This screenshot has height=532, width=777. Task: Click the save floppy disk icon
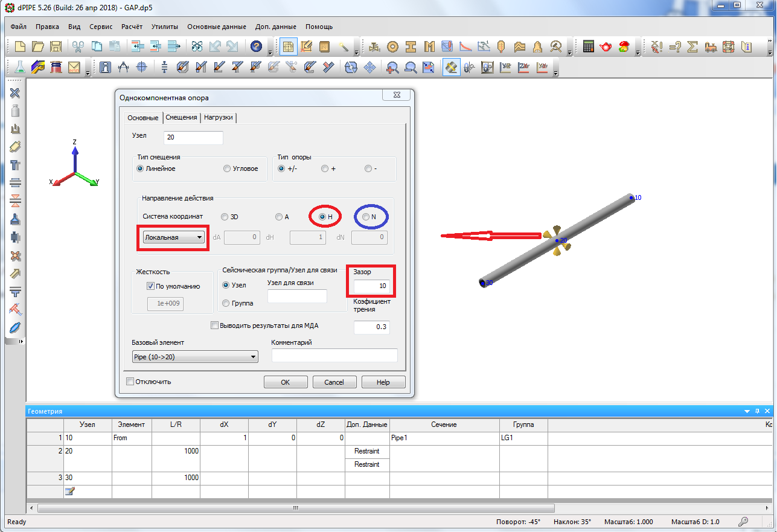click(x=56, y=46)
